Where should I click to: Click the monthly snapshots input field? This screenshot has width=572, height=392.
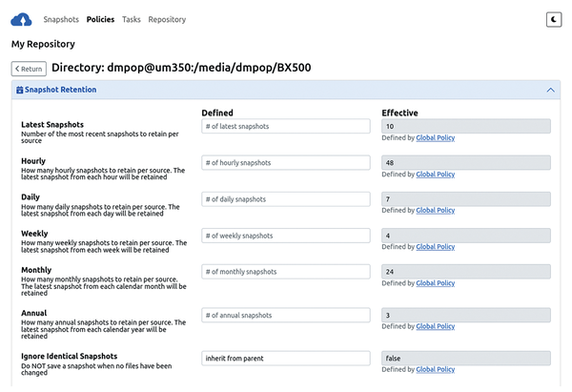pos(285,272)
